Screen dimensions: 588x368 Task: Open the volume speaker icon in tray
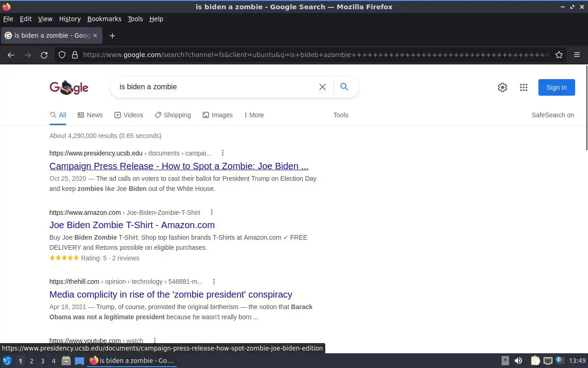(518, 361)
